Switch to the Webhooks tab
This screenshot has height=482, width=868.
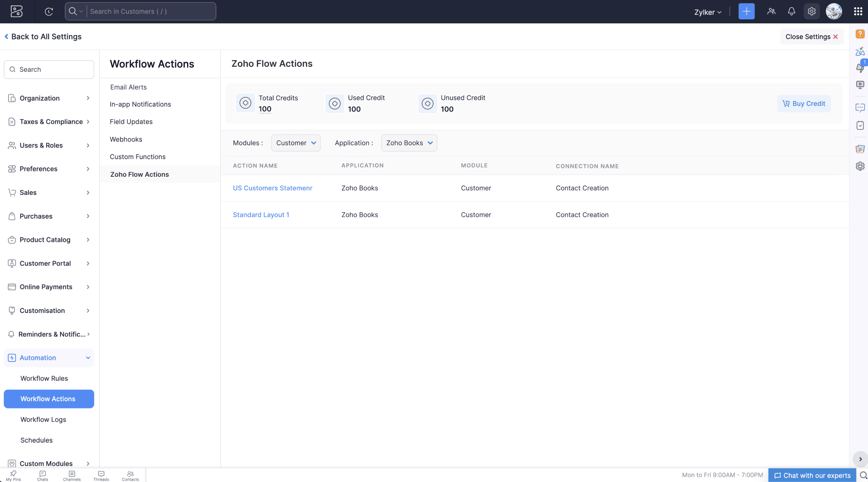(x=126, y=139)
